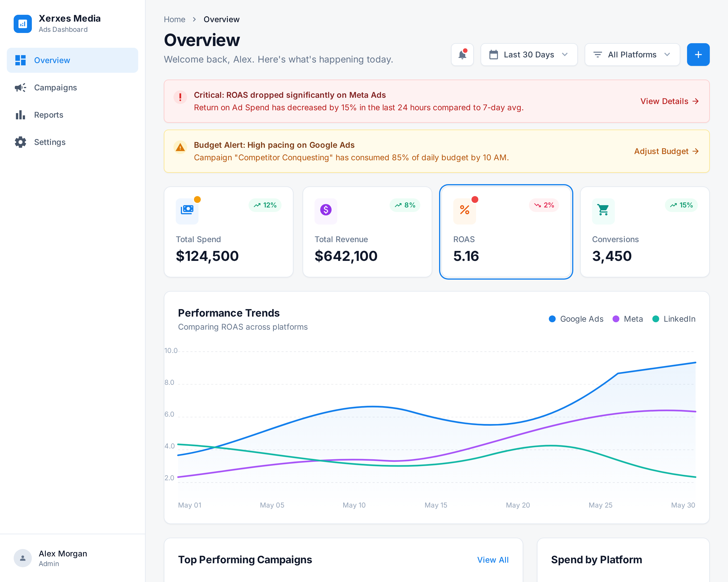
Task: Open the Last 30 Days dropdown
Action: click(529, 55)
